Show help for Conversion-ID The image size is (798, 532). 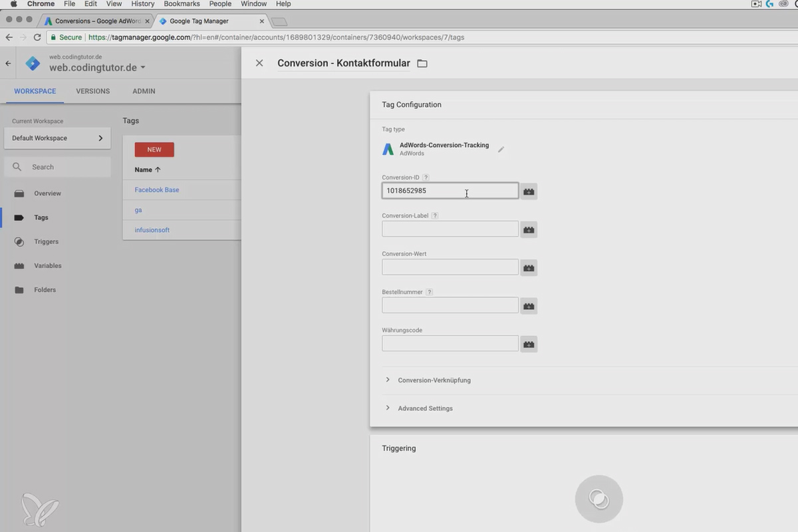pyautogui.click(x=426, y=178)
